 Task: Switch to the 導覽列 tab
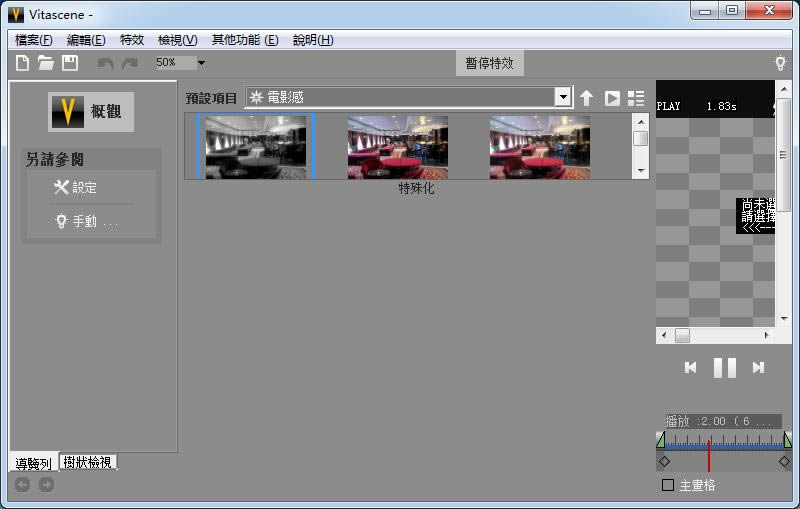click(x=33, y=463)
